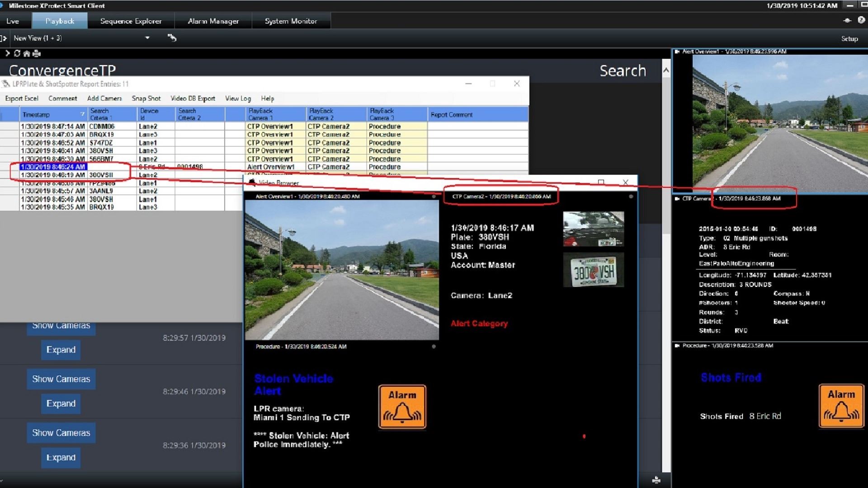Click Alert Overview1 cell in PlayBack Camera 1
This screenshot has height=488, width=868.
276,167
